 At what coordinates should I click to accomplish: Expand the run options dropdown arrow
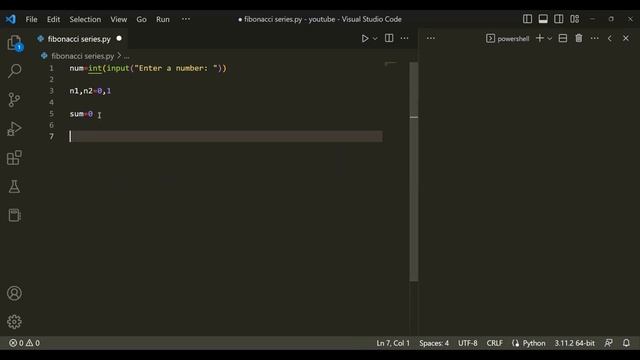pyautogui.click(x=375, y=38)
